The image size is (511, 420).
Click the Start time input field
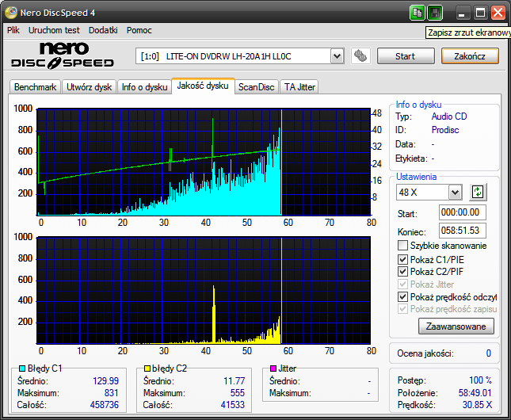[x=463, y=212]
